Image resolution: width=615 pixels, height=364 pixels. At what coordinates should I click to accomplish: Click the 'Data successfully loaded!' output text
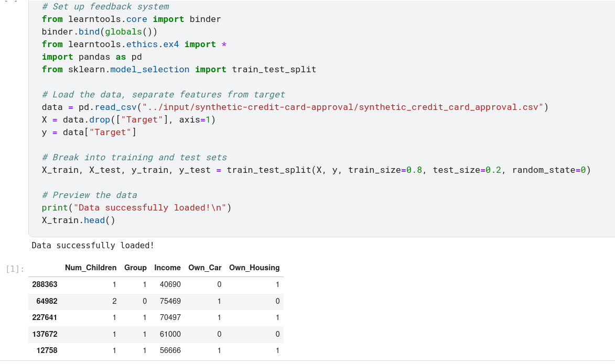(x=93, y=245)
